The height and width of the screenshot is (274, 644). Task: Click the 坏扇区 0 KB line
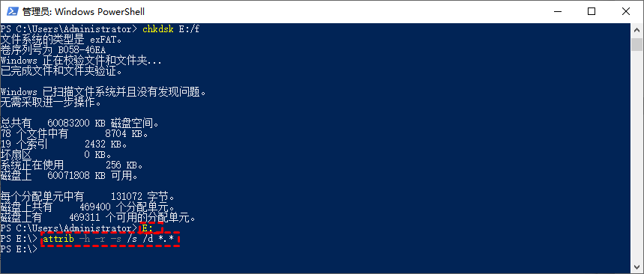coord(56,154)
